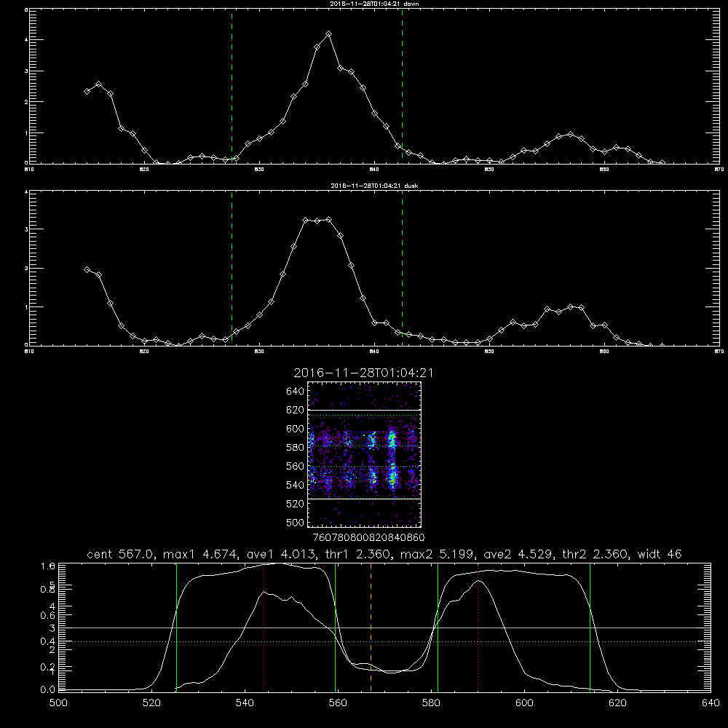Click the left green dashed line in the dawn plot
Viewport: 728px width, 728px height.
tap(232, 86)
